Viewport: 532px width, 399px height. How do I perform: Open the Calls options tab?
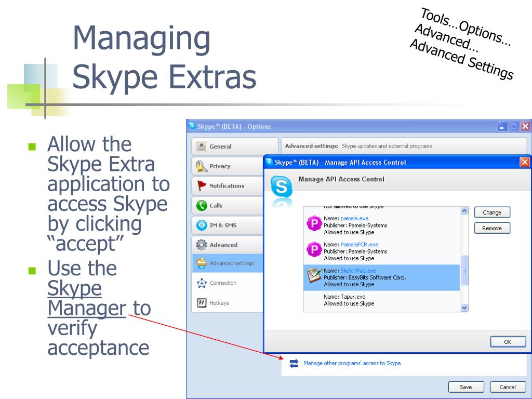[228, 206]
